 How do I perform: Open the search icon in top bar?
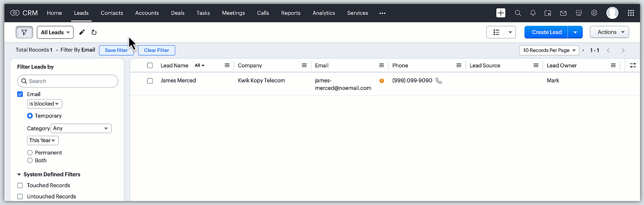518,13
